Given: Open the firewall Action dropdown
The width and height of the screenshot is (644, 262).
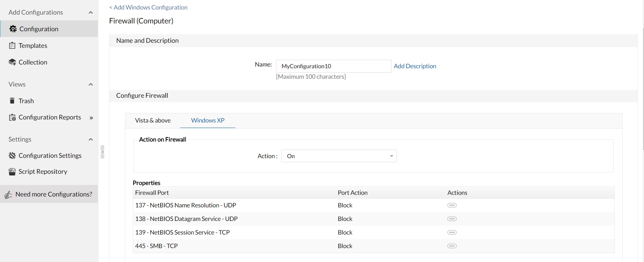Looking at the screenshot, I should click(339, 156).
